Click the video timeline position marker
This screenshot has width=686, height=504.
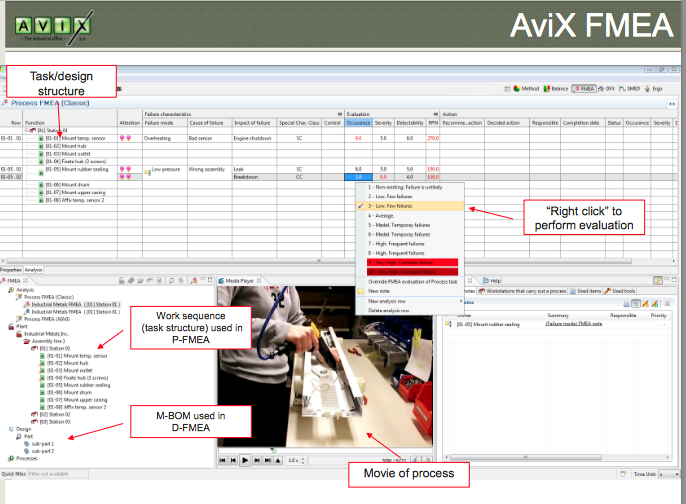[273, 449]
